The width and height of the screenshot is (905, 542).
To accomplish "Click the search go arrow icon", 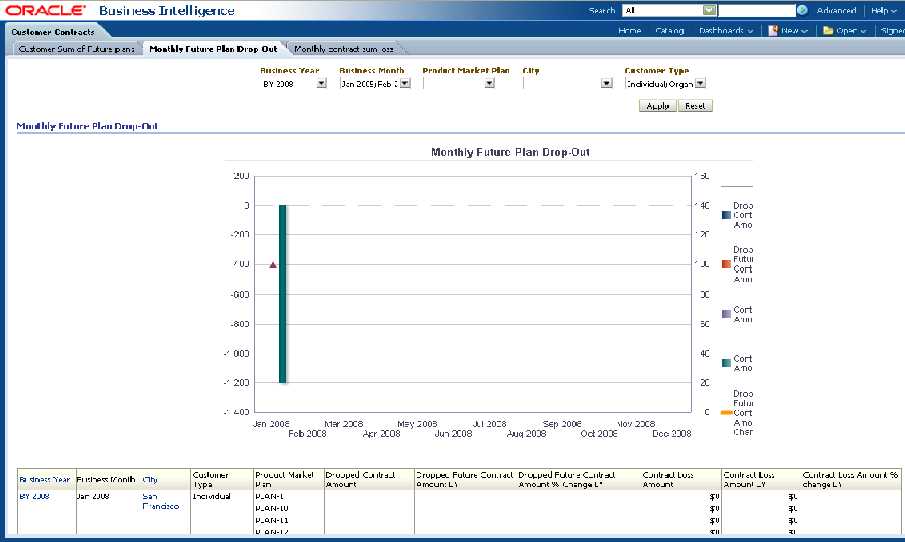I will [x=802, y=10].
